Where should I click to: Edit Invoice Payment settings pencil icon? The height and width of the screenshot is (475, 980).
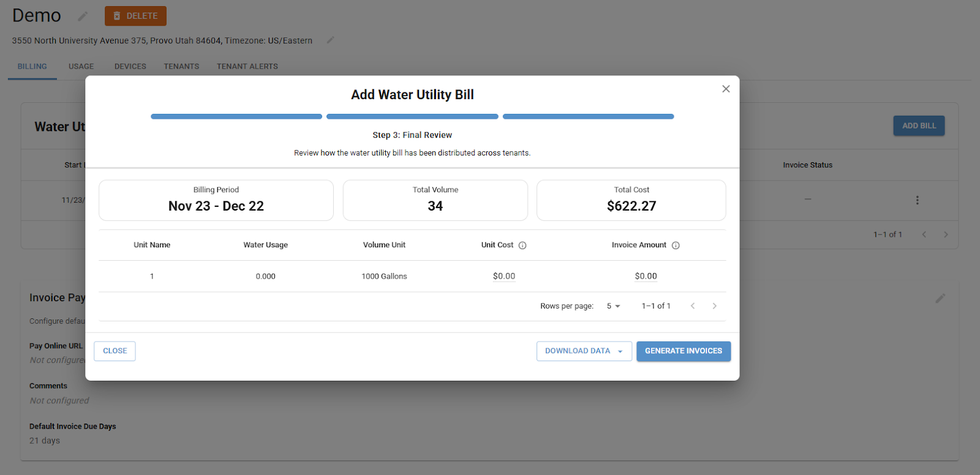pos(940,298)
